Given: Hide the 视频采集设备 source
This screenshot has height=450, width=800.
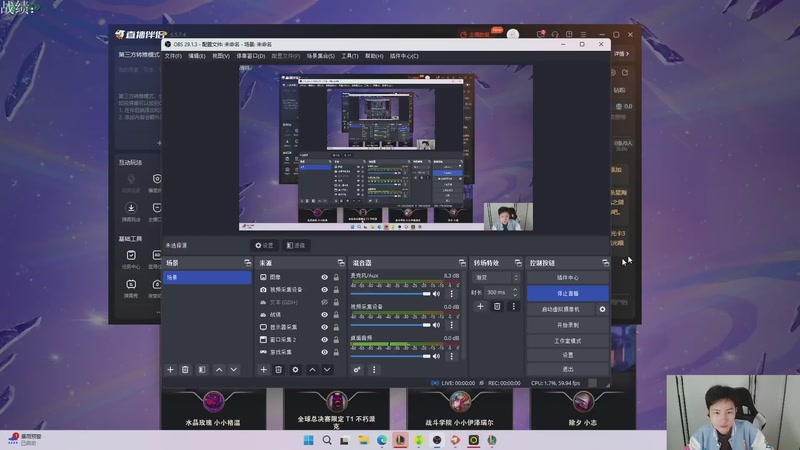Looking at the screenshot, I should tap(324, 289).
